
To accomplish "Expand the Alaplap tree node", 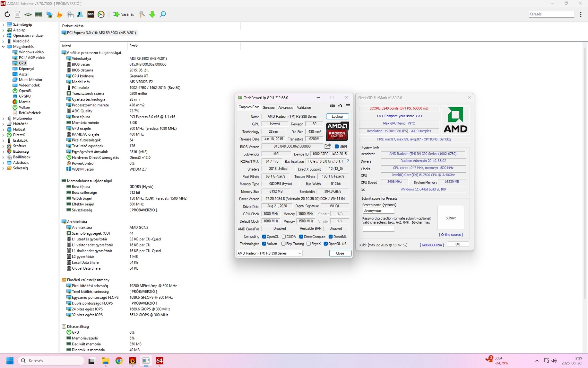I will (x=4, y=30).
